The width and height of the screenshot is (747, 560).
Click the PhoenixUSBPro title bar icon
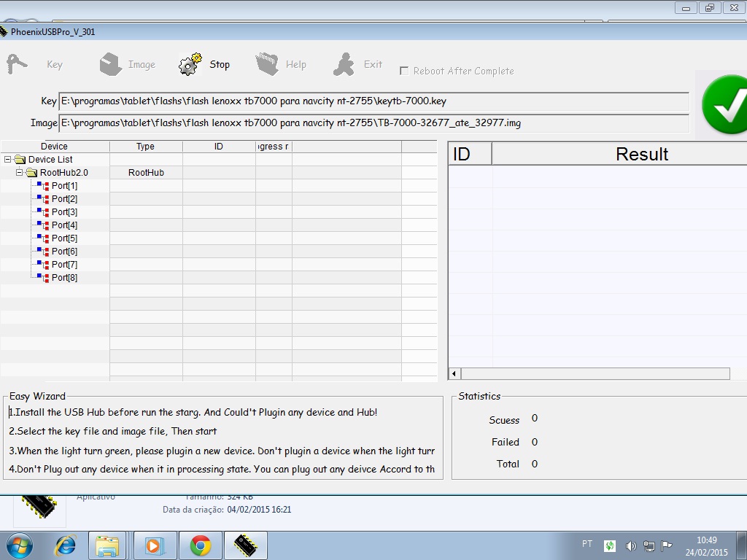coord(4,32)
